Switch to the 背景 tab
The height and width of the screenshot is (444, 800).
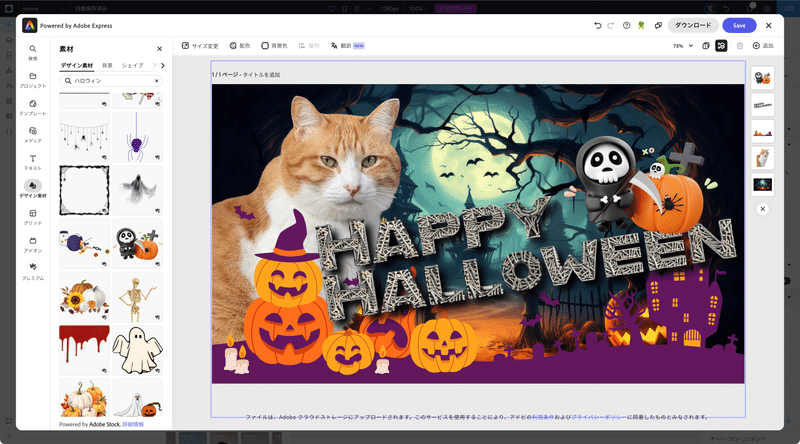click(107, 65)
